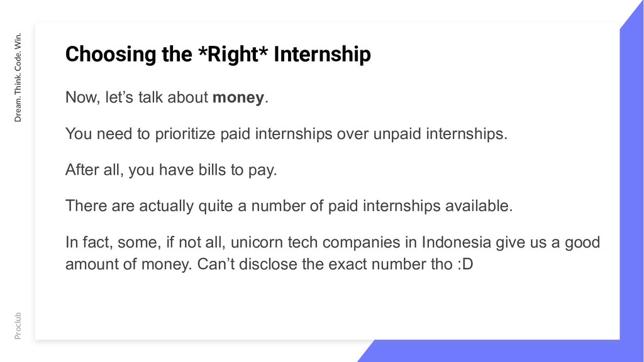Click the vertical 'Proclub' label
Screen dimensions: 644x362
point(18,326)
